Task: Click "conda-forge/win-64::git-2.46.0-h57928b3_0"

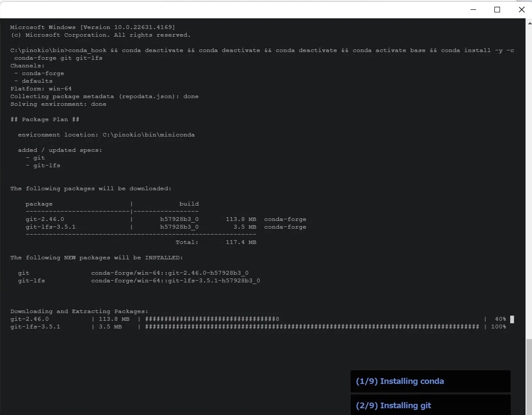Action: tap(170, 273)
